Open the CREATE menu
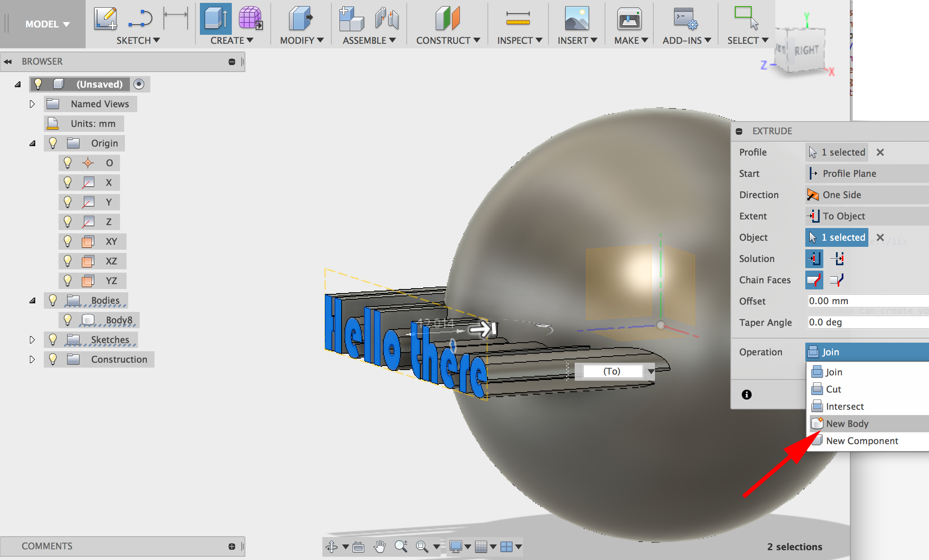The width and height of the screenshot is (929, 560). (x=232, y=41)
